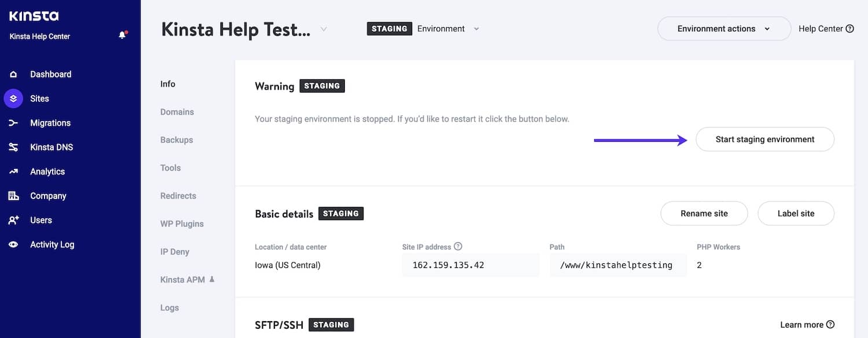This screenshot has width=868, height=338.
Task: Click the Rename site button
Action: (x=704, y=214)
